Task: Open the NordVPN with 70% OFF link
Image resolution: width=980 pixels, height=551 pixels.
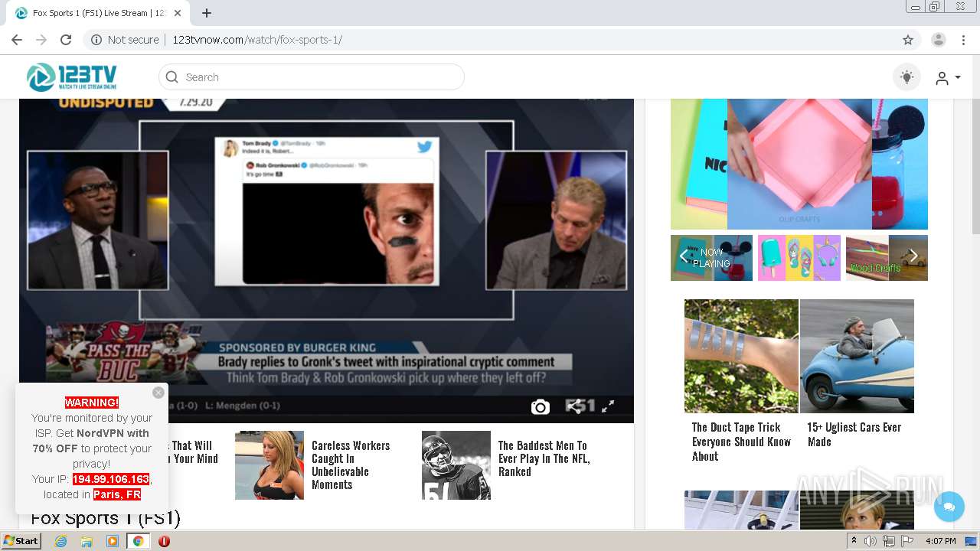Action: point(92,441)
